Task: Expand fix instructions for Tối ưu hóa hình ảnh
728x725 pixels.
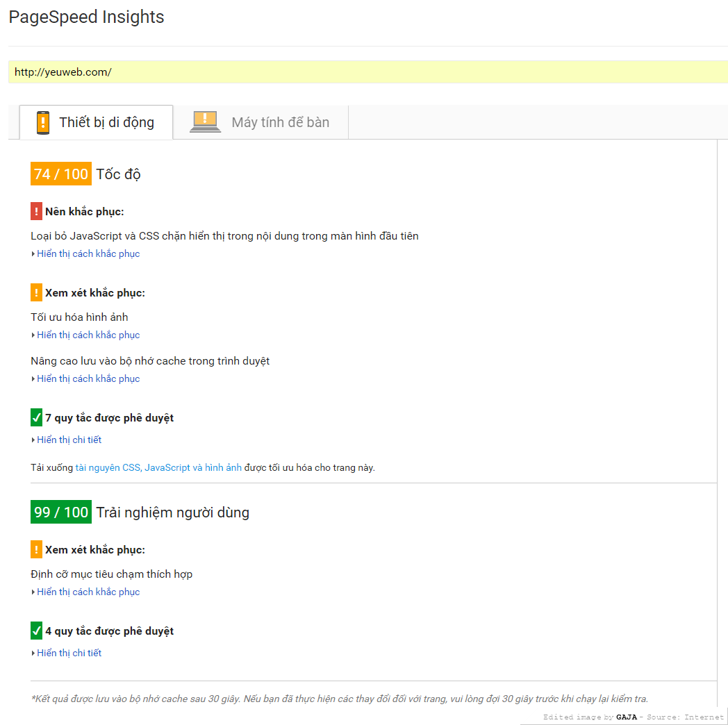Action: pyautogui.click(x=88, y=335)
